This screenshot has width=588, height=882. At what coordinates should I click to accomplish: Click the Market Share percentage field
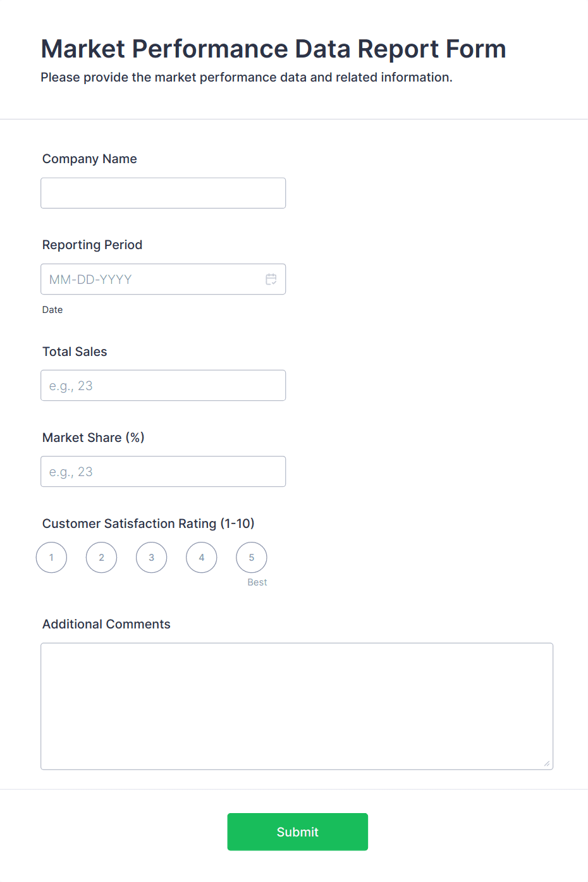[x=162, y=471]
